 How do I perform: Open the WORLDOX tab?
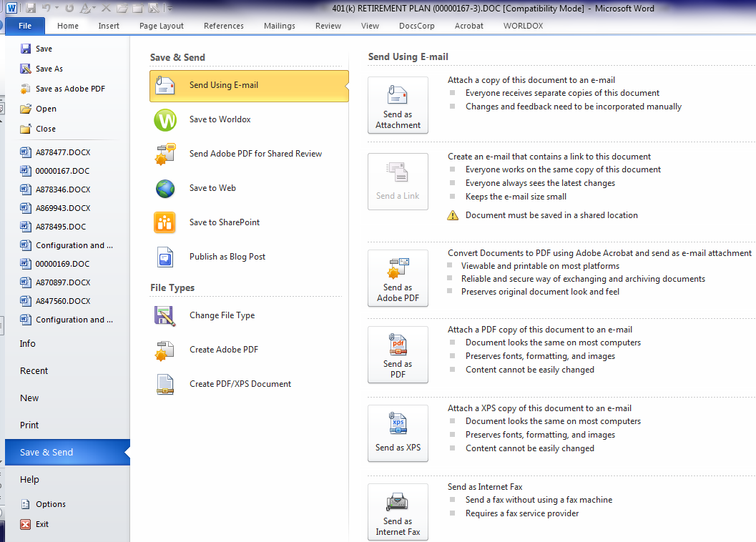click(x=524, y=26)
